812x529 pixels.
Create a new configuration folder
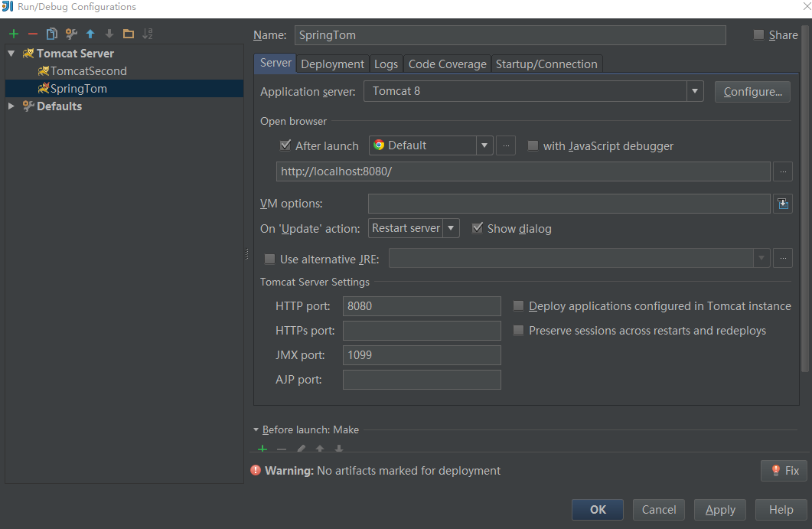pos(129,34)
